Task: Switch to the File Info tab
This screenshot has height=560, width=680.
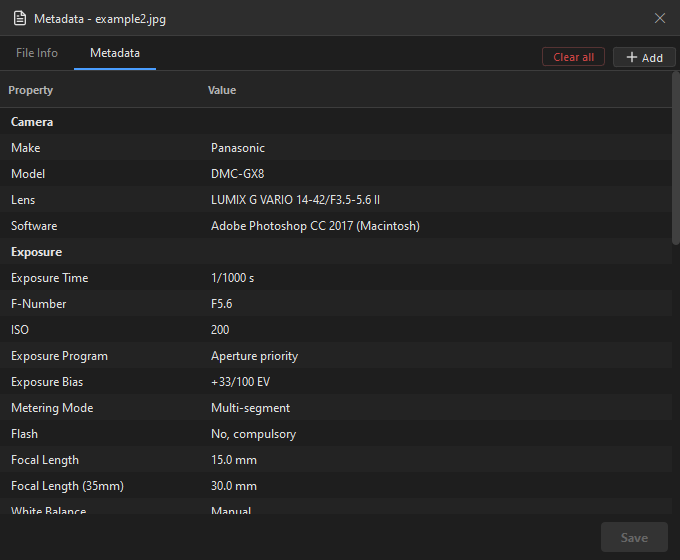Action: (37, 53)
